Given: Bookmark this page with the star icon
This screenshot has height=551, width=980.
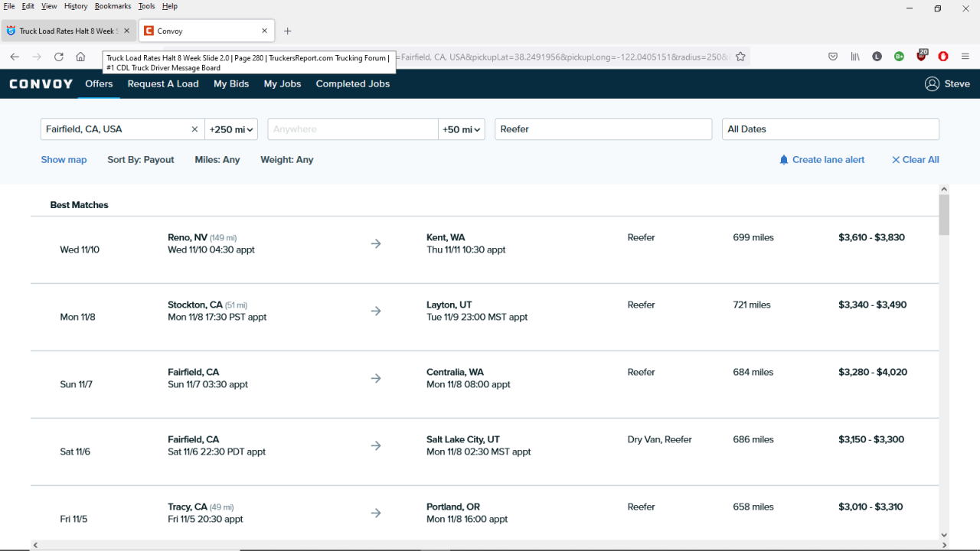Looking at the screenshot, I should (740, 57).
